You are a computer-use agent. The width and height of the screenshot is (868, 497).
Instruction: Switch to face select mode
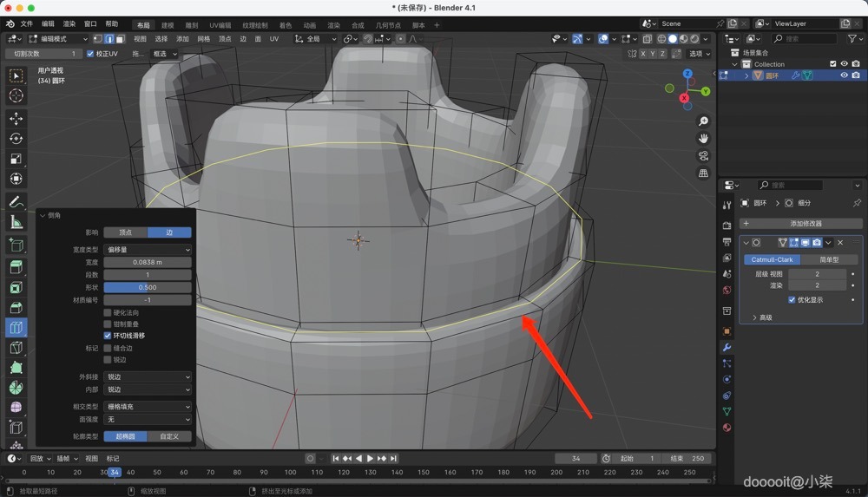coord(119,39)
